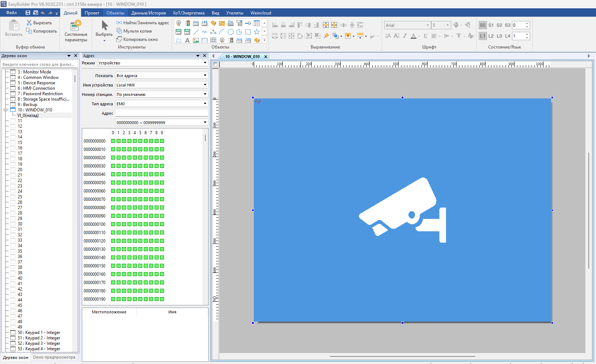596x364 pixels.
Task: Click Найти/Заменить адрес
Action: (x=143, y=23)
